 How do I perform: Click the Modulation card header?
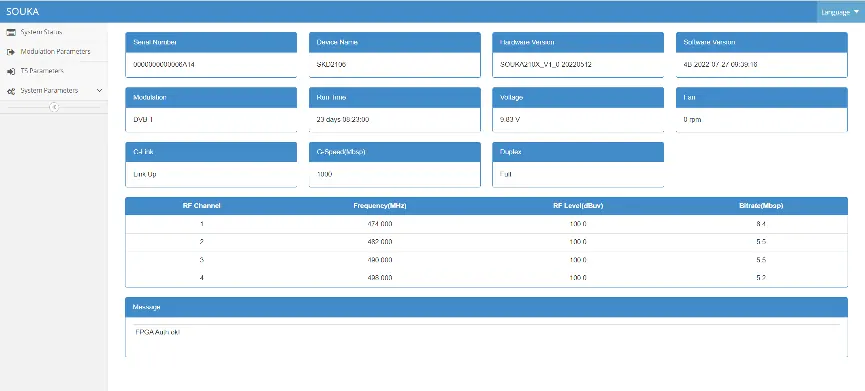(x=211, y=98)
